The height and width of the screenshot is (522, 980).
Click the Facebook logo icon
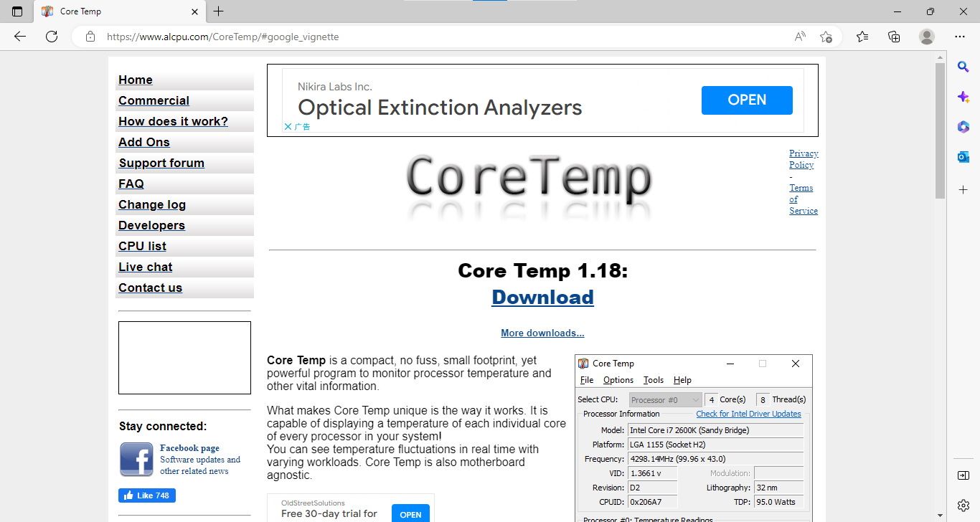(136, 459)
